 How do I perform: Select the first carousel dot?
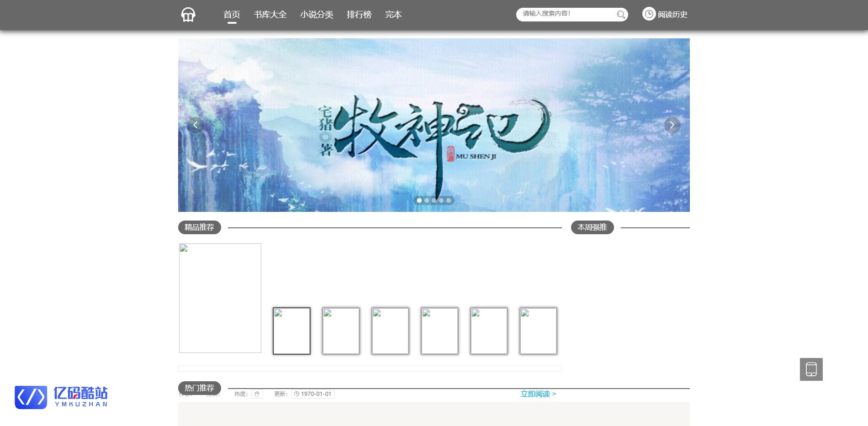coord(419,200)
